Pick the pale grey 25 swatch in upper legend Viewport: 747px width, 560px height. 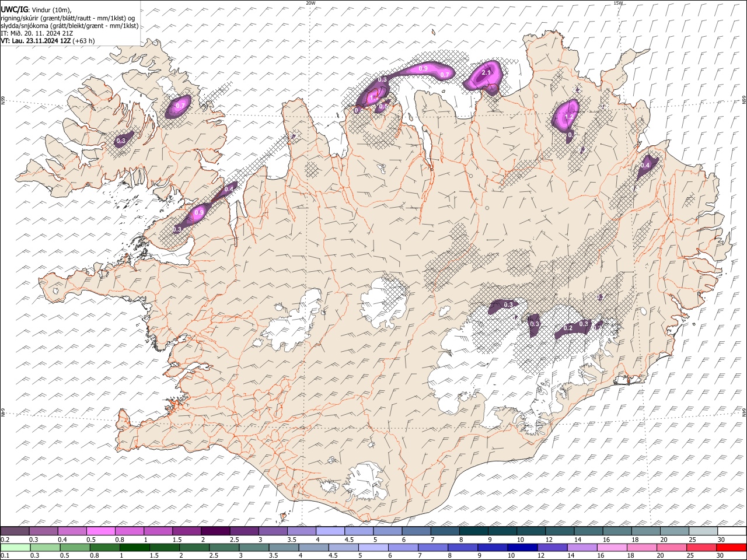coord(703,531)
